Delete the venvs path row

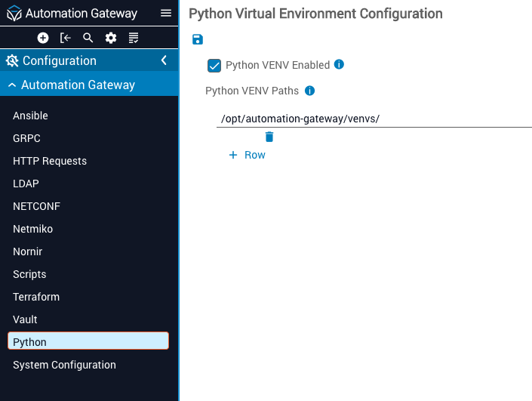(x=269, y=137)
